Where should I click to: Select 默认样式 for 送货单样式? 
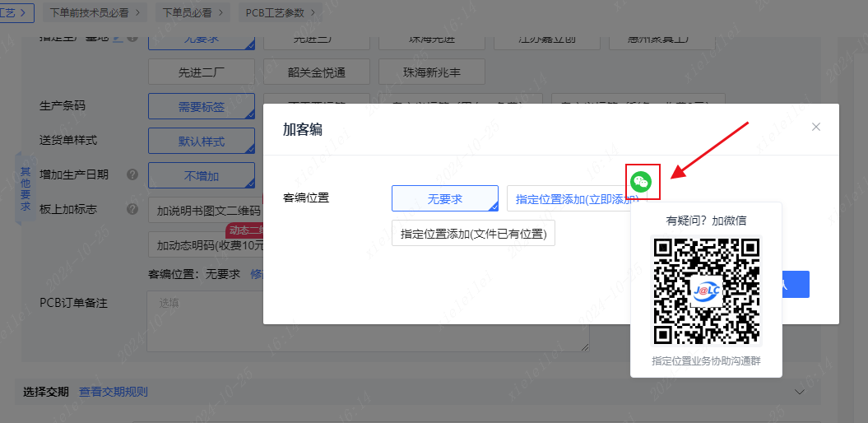(202, 142)
